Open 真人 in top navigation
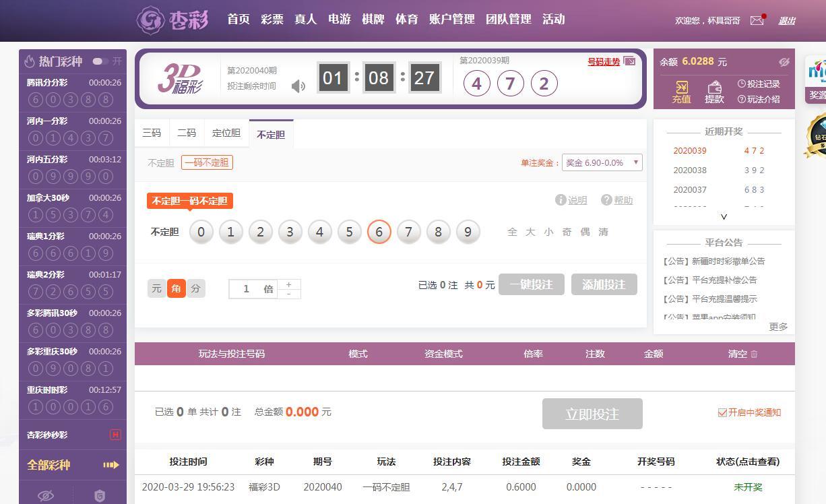Viewport: 826px width, 504px height. (x=306, y=20)
